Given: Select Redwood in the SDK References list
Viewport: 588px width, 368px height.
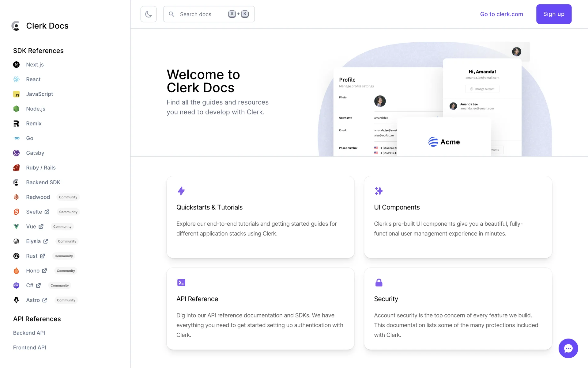Looking at the screenshot, I should coord(38,197).
